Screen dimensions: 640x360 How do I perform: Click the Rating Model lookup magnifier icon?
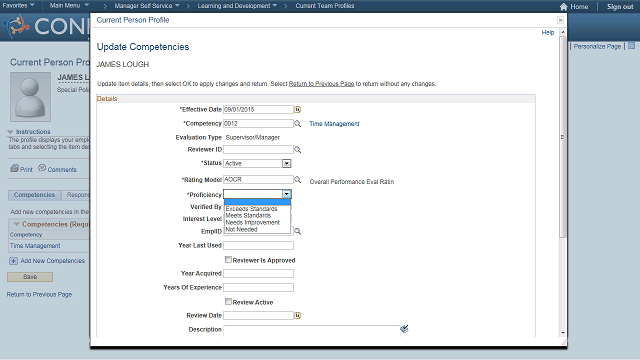(x=298, y=180)
